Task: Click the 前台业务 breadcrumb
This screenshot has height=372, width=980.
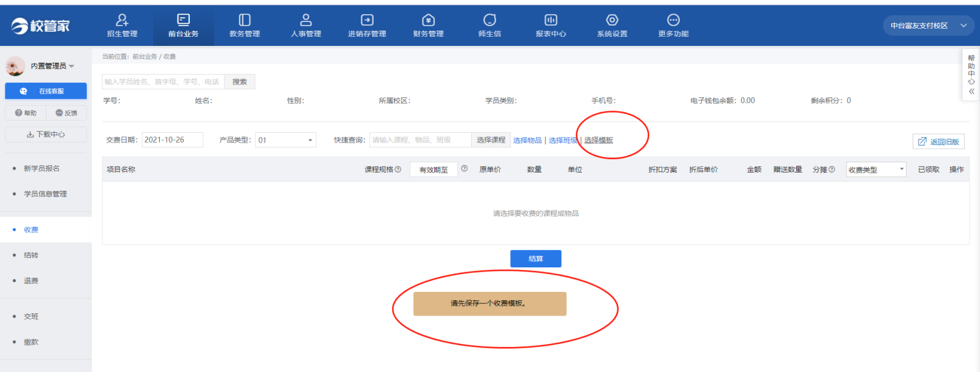Action: pyautogui.click(x=145, y=56)
